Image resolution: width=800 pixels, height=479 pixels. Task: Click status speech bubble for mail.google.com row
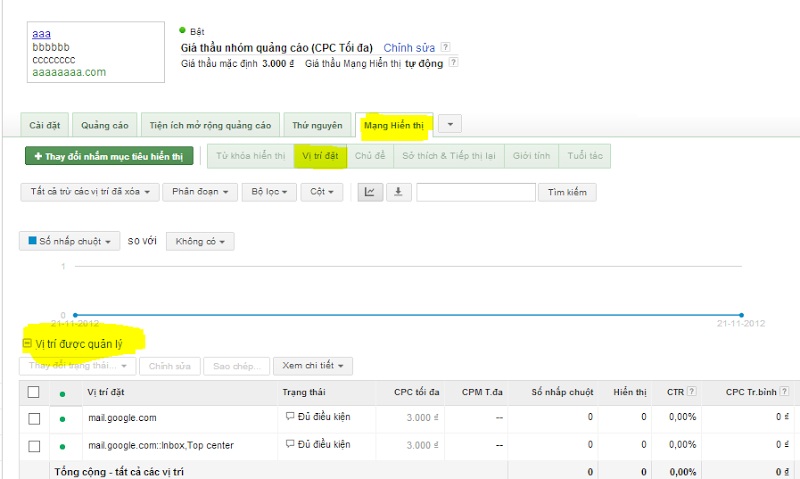[x=290, y=416]
